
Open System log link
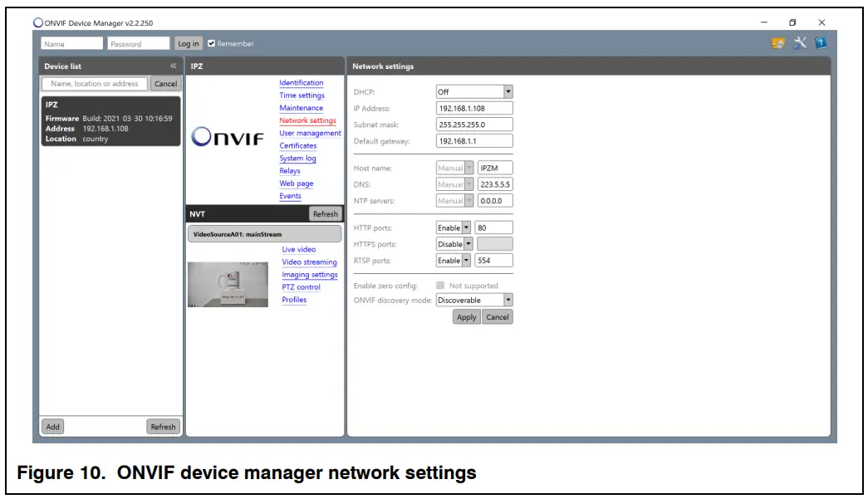[x=297, y=159]
